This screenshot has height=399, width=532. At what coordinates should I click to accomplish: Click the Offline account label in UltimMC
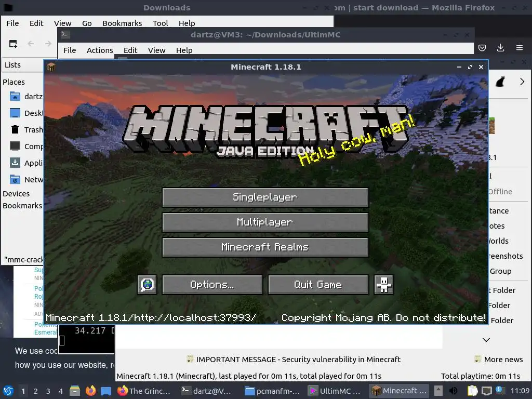click(500, 192)
